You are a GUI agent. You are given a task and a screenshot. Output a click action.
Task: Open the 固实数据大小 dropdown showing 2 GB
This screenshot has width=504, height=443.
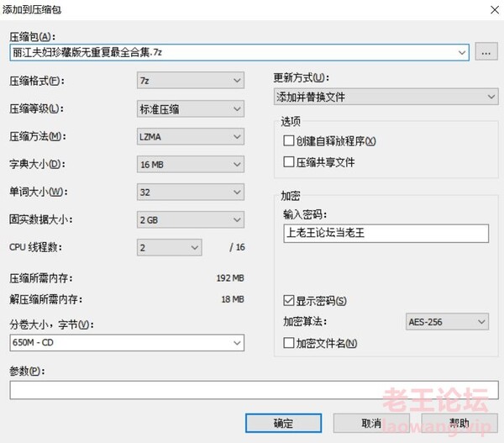click(x=191, y=219)
